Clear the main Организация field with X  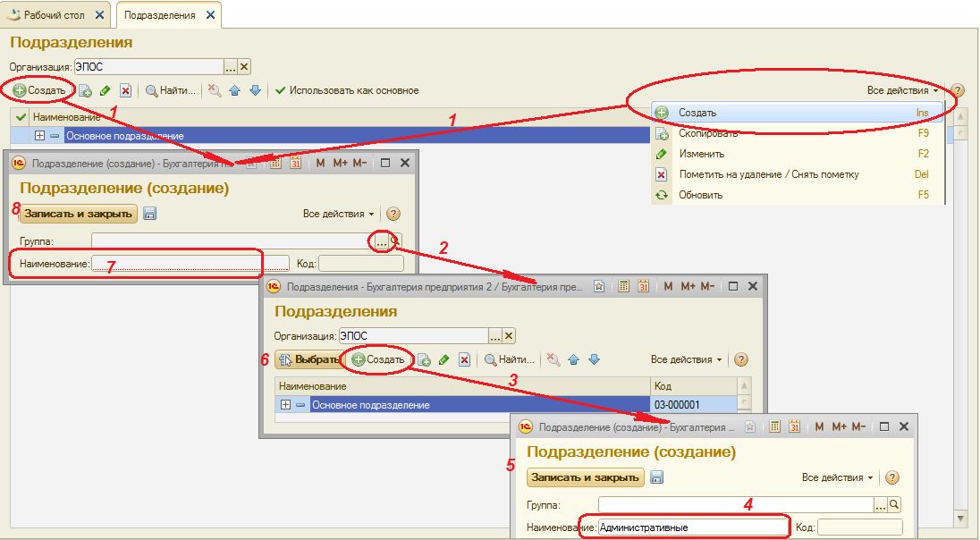[244, 67]
